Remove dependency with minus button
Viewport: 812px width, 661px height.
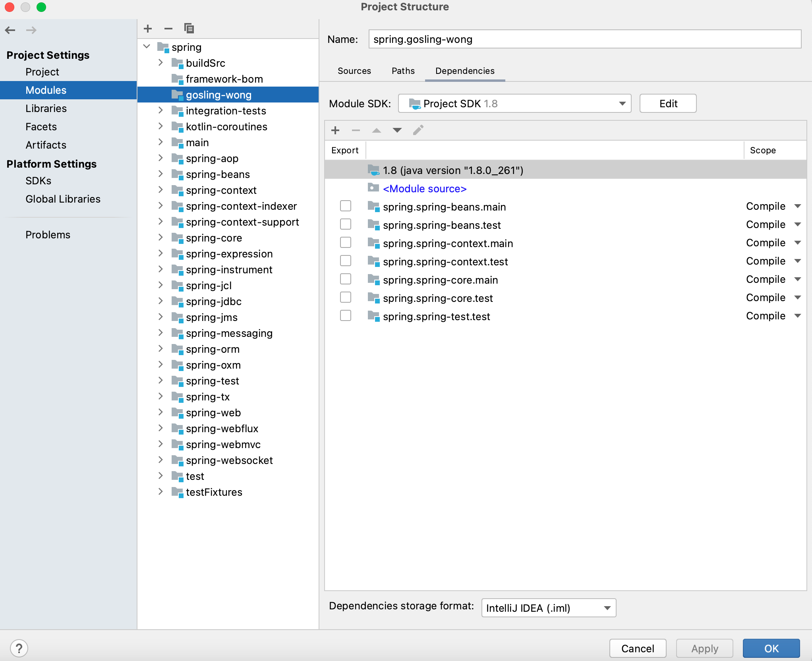click(x=356, y=130)
